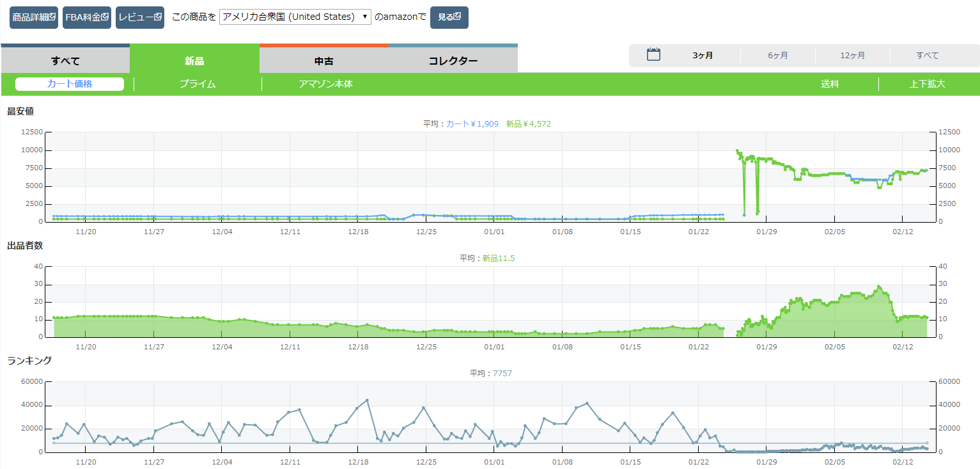Select the 6ヶ月 time range
Viewport: 980px width, 469px height.
[x=777, y=56]
